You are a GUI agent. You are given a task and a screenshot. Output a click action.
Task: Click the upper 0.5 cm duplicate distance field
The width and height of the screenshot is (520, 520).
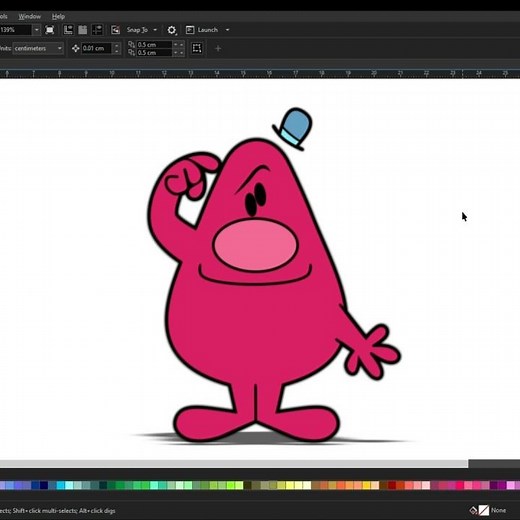pyautogui.click(x=154, y=44)
